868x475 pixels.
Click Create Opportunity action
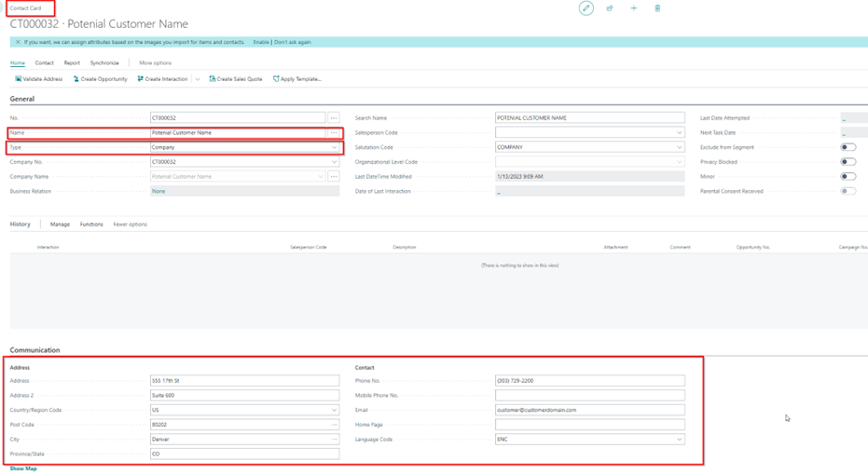tap(100, 79)
